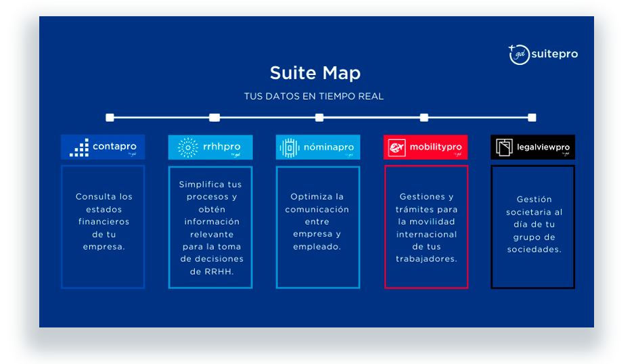The width and height of the screenshot is (636, 364).
Task: Click 'Optimiza la comunicación' description card
Action: [x=318, y=227]
